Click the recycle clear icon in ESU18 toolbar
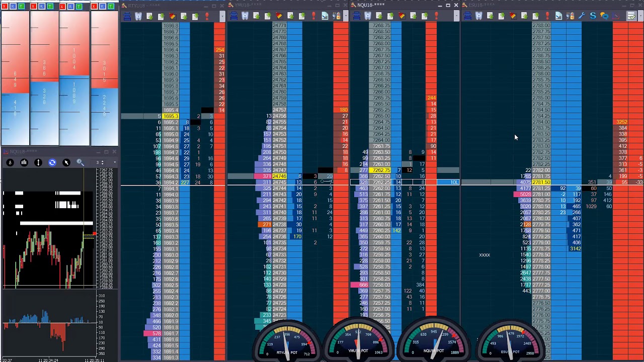644x362 pixels. [x=478, y=17]
